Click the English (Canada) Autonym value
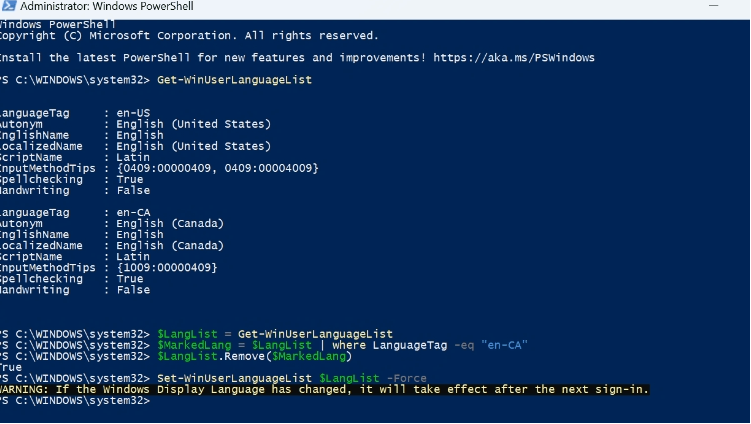751x424 pixels. point(170,224)
